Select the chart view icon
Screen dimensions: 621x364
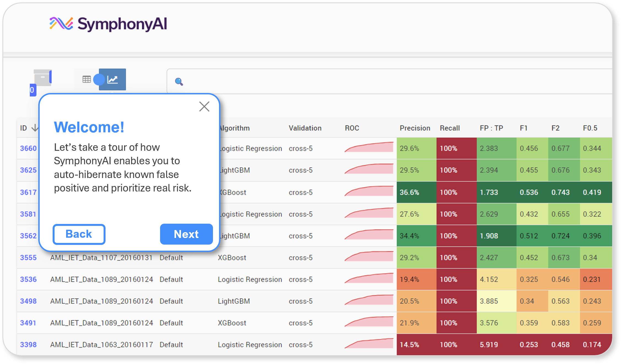113,80
